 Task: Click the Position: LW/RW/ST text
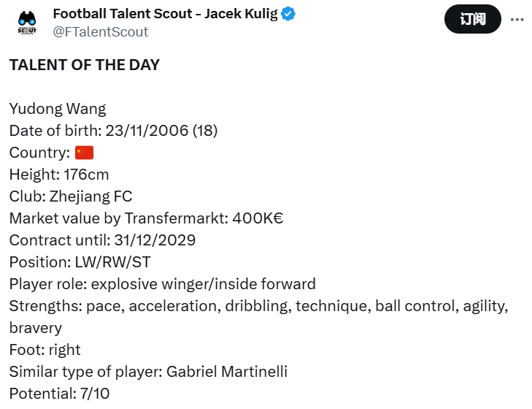pos(82,262)
